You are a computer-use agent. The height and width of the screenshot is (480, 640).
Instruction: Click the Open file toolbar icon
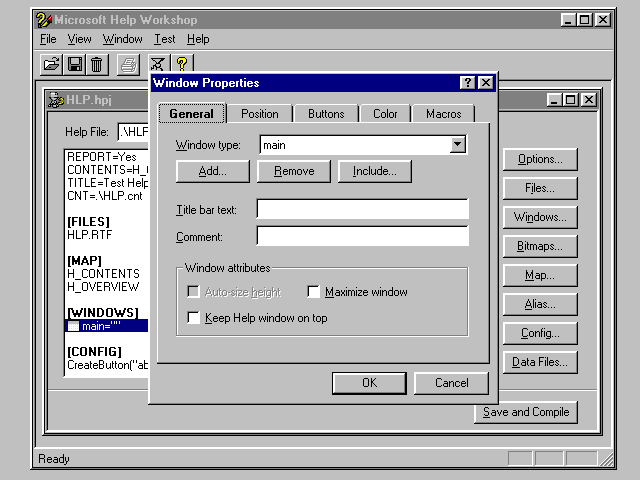pos(51,65)
